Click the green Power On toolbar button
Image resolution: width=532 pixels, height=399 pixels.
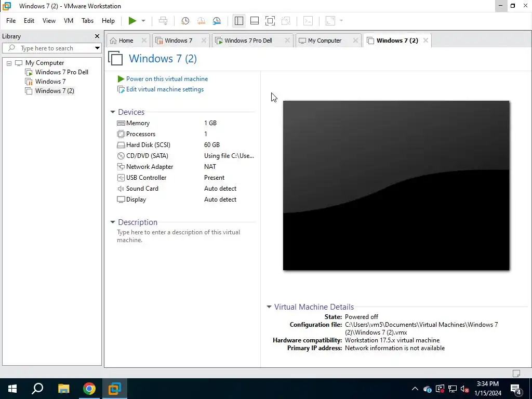point(132,21)
